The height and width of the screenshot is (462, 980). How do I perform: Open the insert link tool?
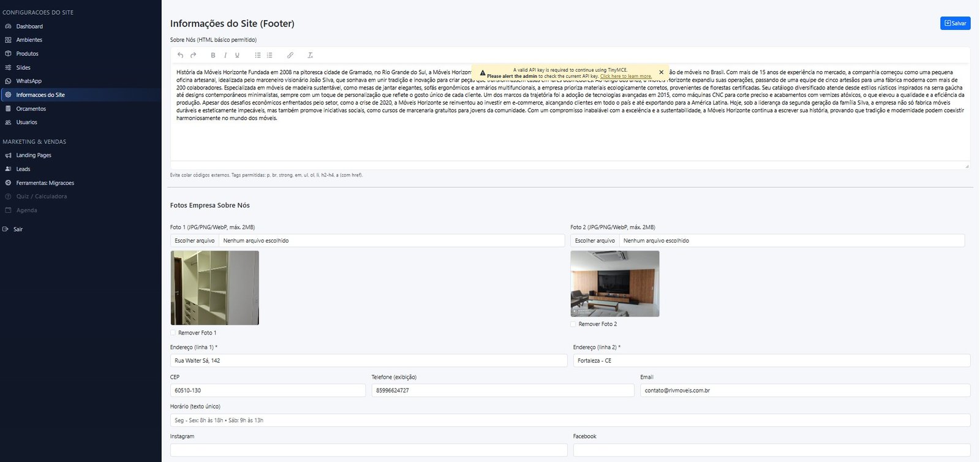tap(290, 55)
